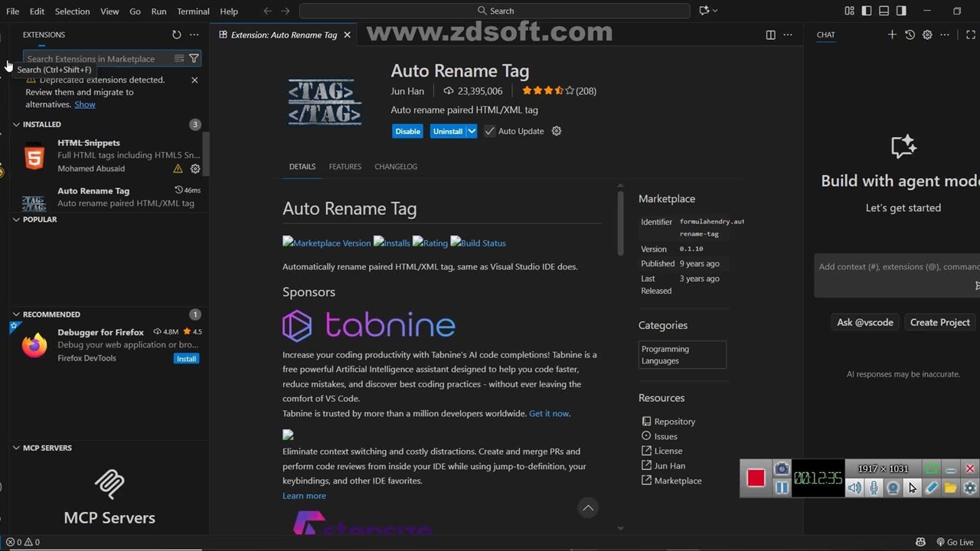980x551 pixels.
Task: Toggle the primary side bar layout
Action: point(867,11)
